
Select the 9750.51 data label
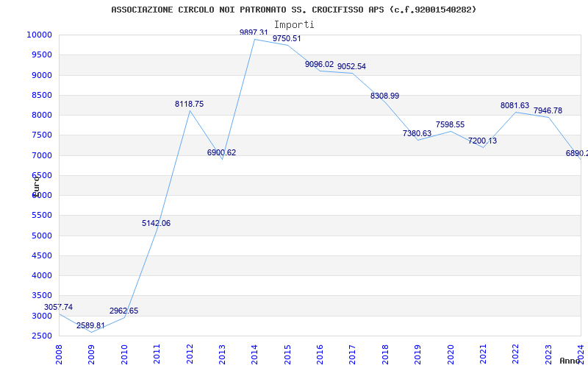[x=287, y=39]
